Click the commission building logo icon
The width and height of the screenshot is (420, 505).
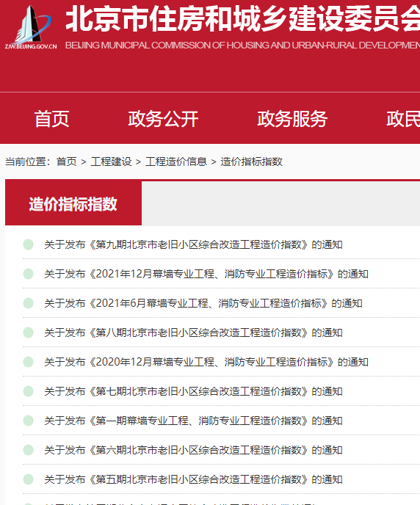pos(31,27)
